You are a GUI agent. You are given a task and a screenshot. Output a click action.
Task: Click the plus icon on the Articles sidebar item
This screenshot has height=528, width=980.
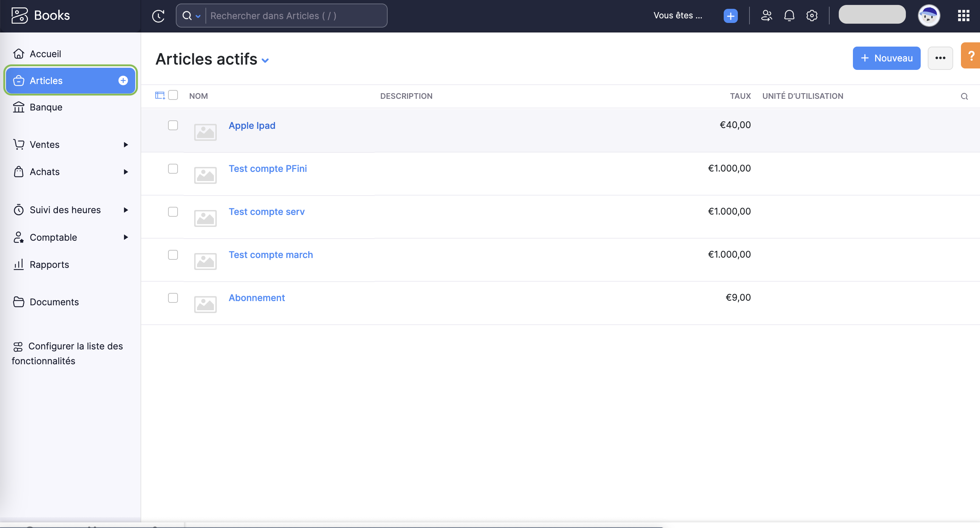tap(123, 80)
